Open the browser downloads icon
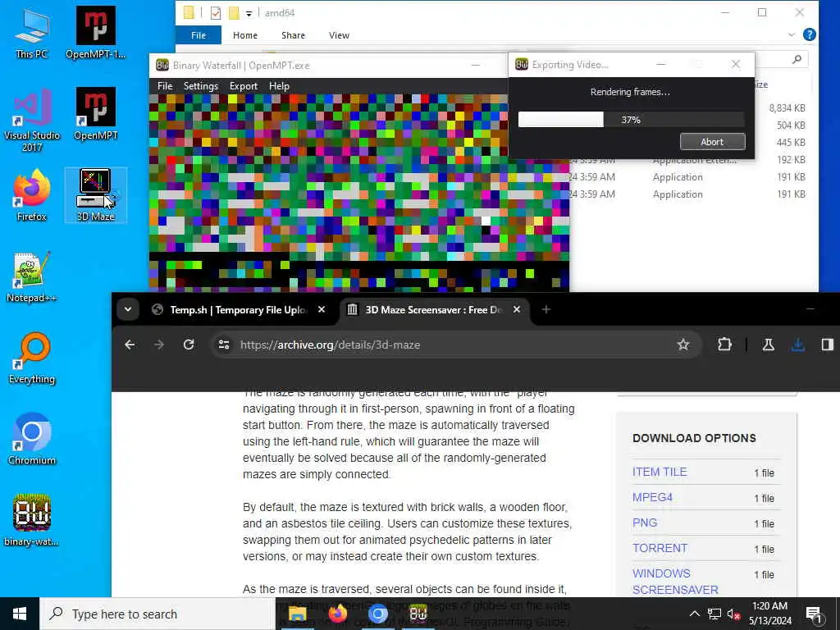 pyautogui.click(x=797, y=345)
